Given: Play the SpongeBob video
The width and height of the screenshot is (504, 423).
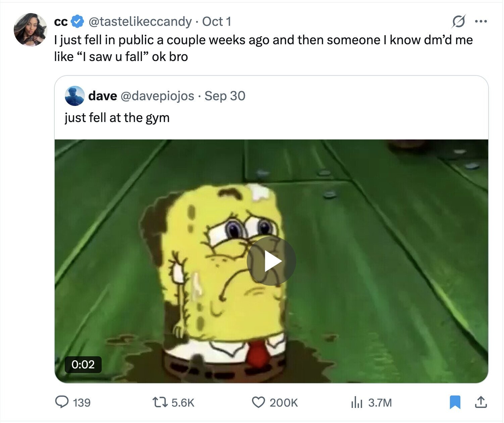Looking at the screenshot, I should pos(271,261).
